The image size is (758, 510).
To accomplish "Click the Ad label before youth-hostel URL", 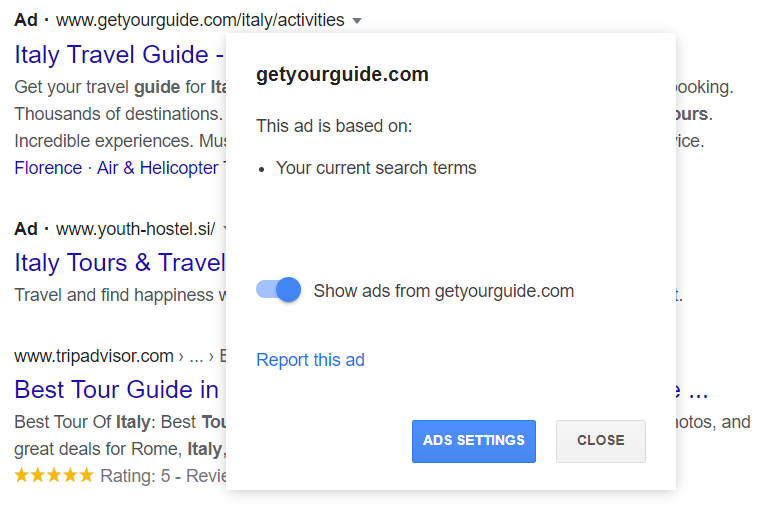I will pyautogui.click(x=26, y=229).
